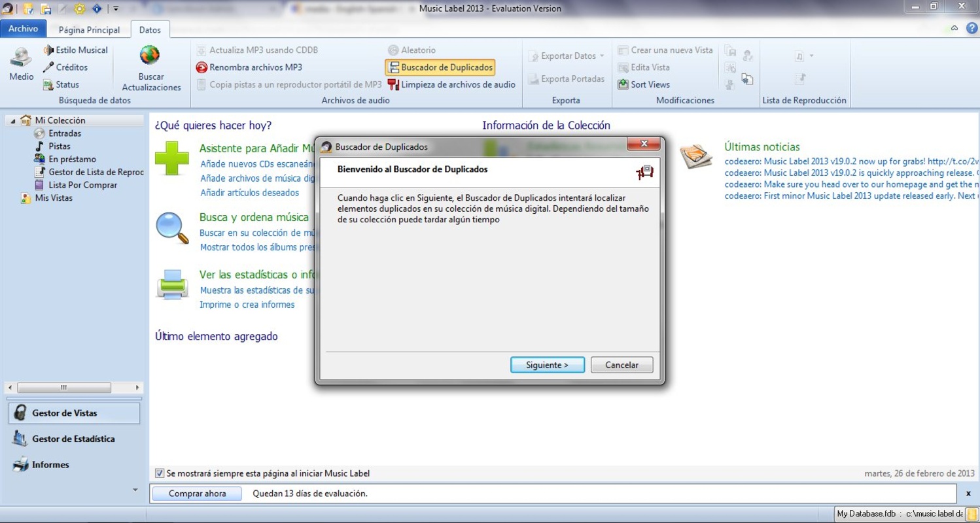Image resolution: width=980 pixels, height=523 pixels.
Task: Select the Datos ribbon tab
Action: point(150,29)
